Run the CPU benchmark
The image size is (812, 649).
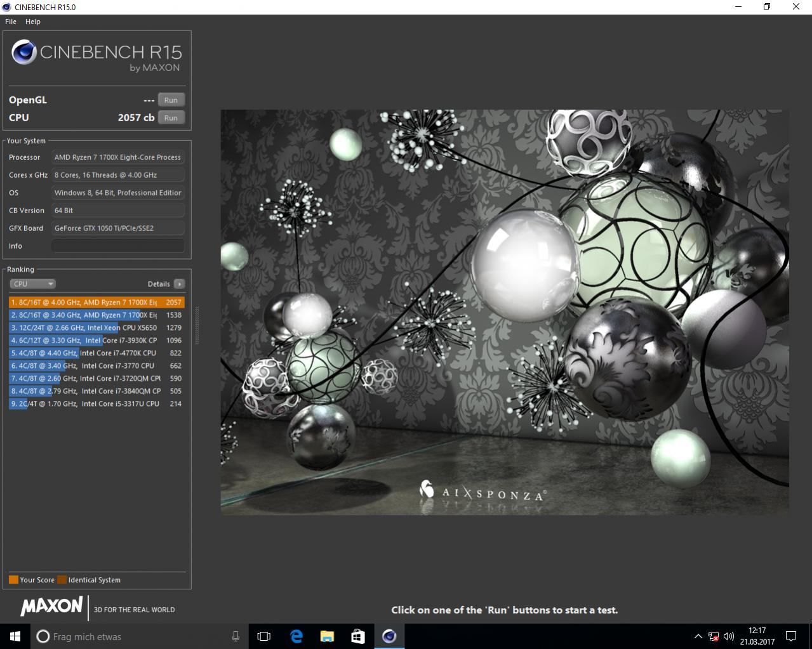tap(171, 118)
